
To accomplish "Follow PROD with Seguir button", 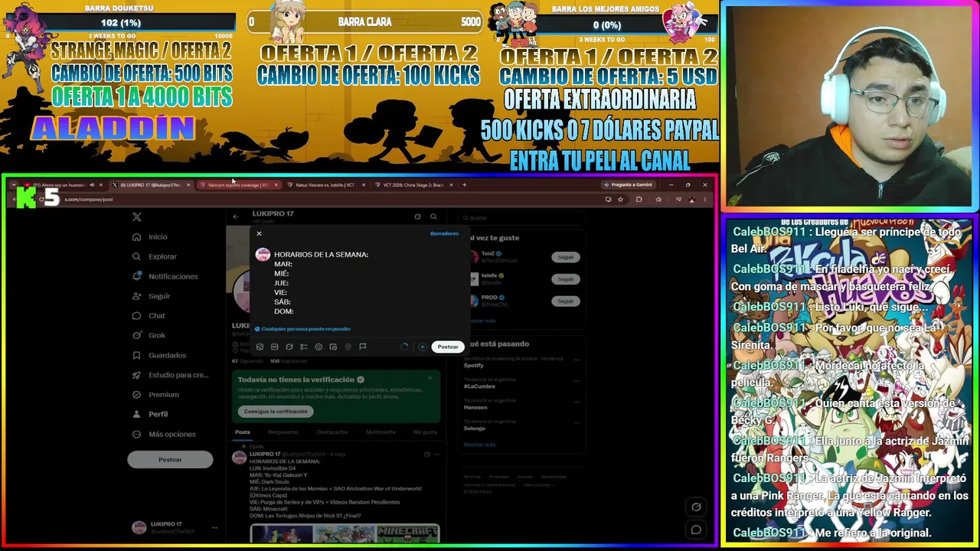I will [566, 302].
